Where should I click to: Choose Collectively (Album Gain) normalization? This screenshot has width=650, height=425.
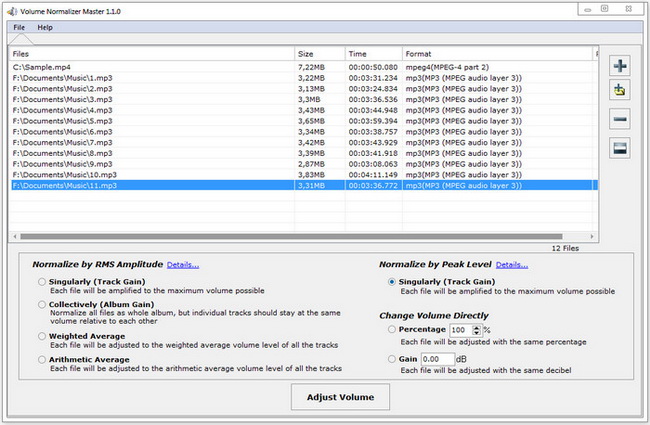(41, 304)
